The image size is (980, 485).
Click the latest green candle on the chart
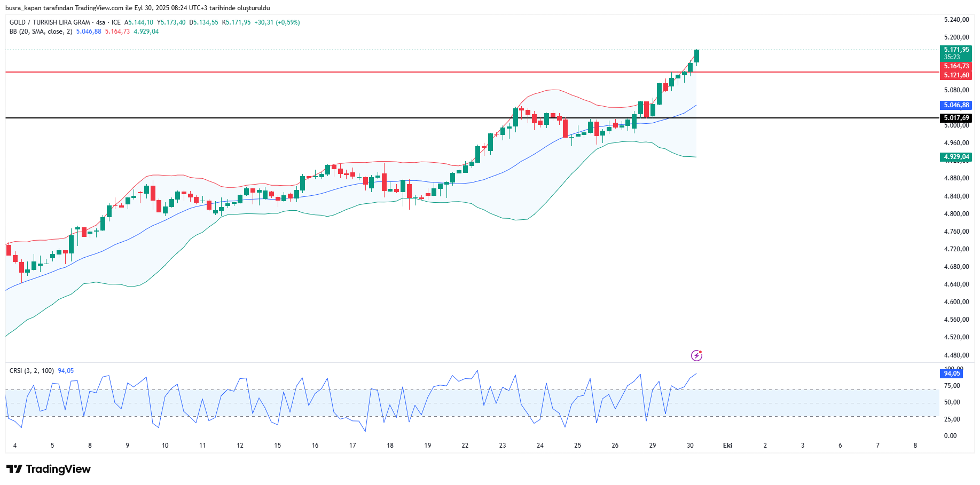(696, 56)
